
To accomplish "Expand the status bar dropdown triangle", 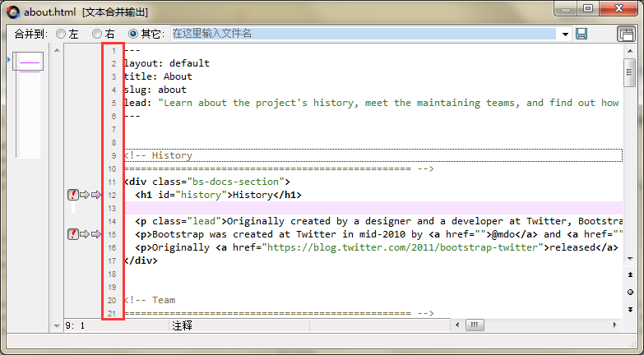I will coord(56,325).
